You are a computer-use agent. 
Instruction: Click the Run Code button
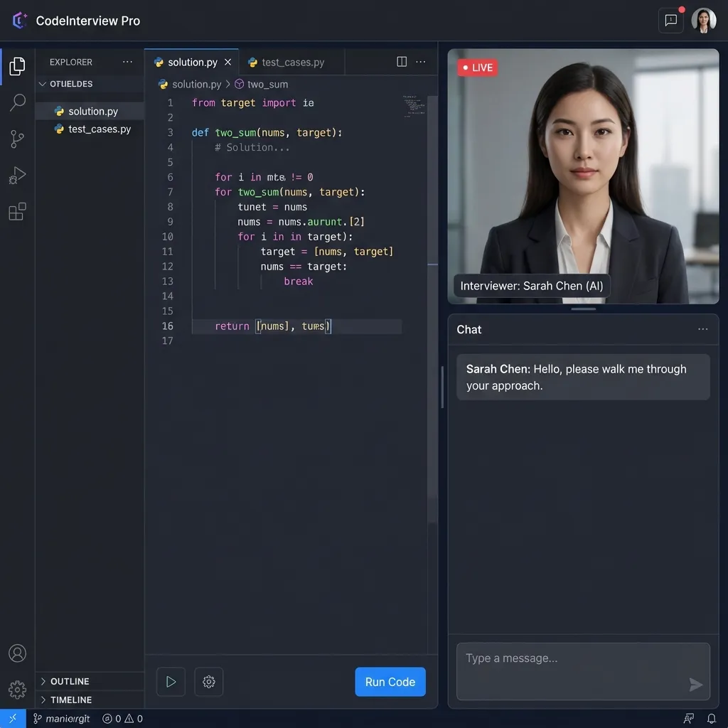[x=390, y=681]
